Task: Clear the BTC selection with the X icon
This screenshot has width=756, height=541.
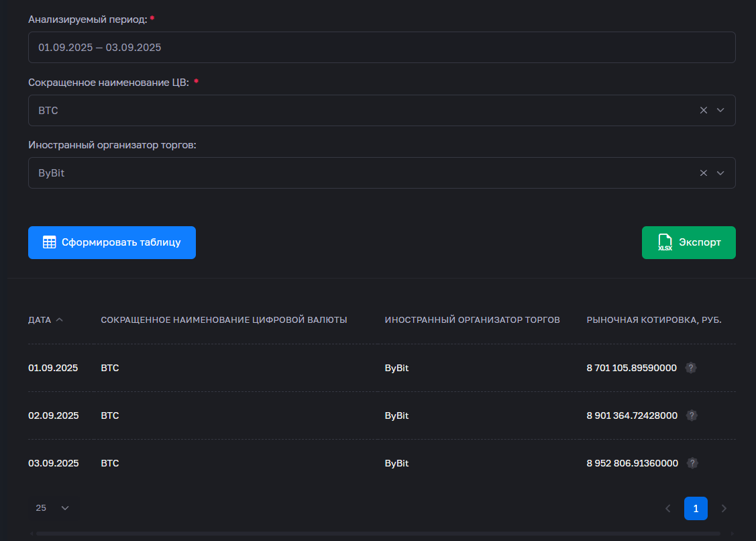Action: click(704, 110)
